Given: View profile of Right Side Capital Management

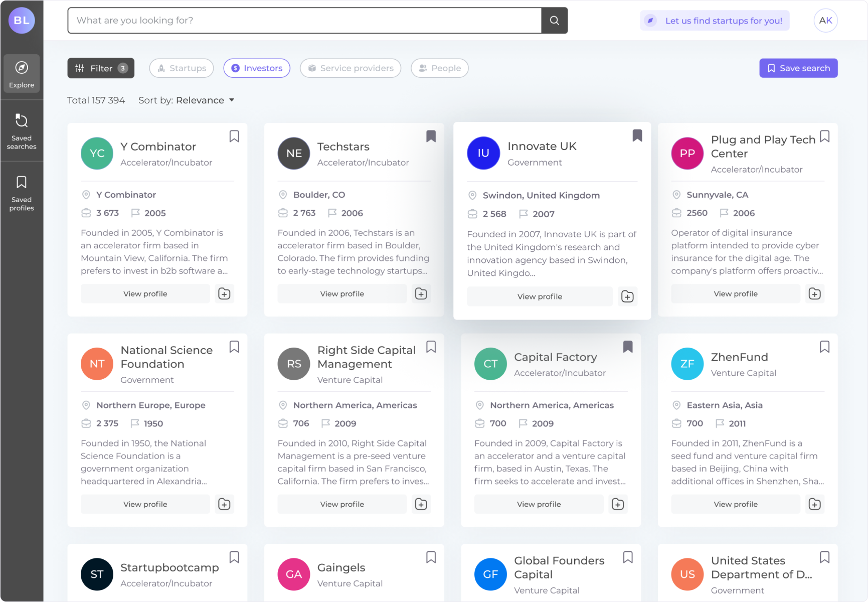Looking at the screenshot, I should (x=342, y=504).
